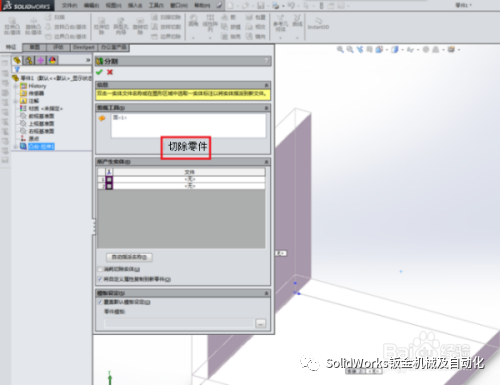
Task: Switch to 草图 Sketch ribbon tab
Action: point(34,47)
